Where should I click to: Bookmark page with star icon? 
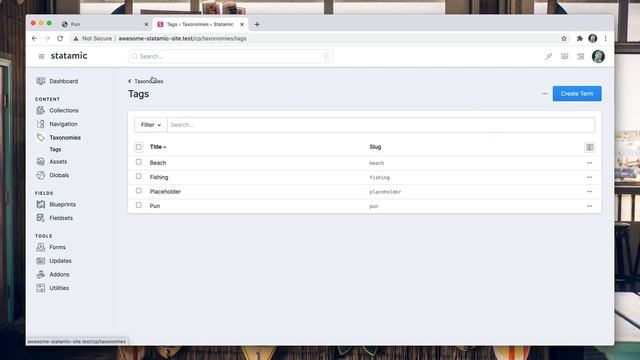[x=564, y=38]
